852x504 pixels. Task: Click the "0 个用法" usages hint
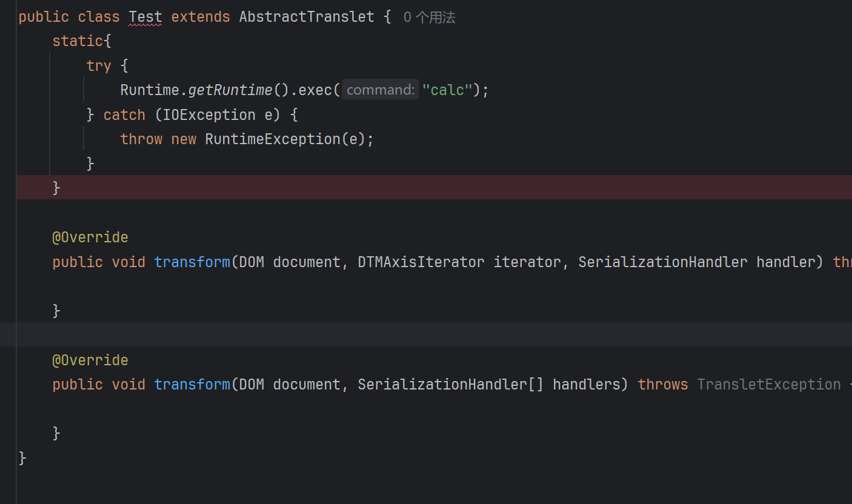(x=429, y=18)
